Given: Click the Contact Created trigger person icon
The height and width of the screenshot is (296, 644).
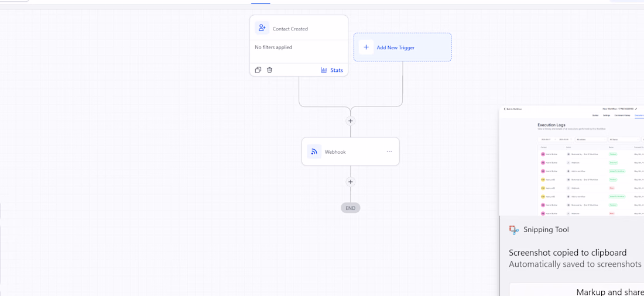Looking at the screenshot, I should coord(262,28).
